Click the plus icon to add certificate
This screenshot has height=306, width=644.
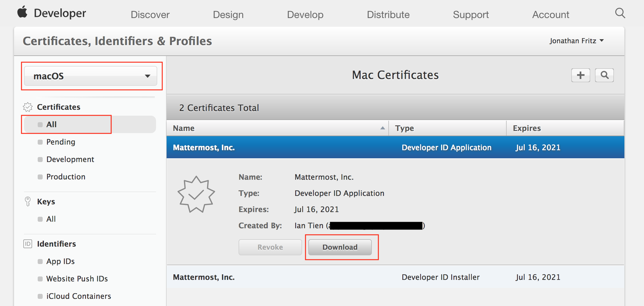pos(580,75)
